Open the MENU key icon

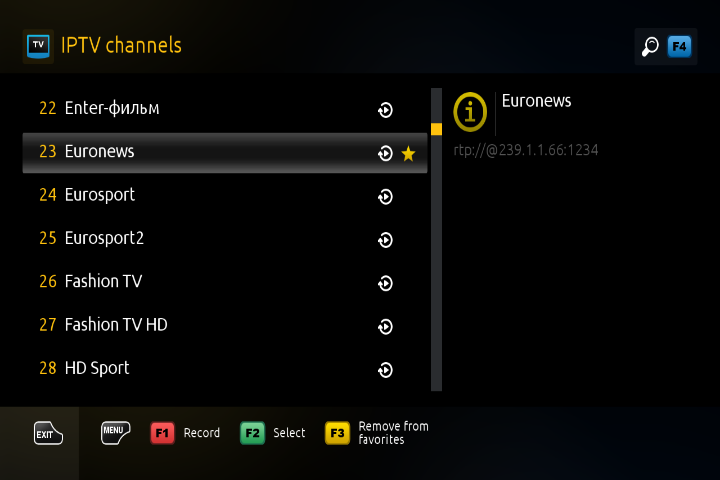pyautogui.click(x=115, y=432)
